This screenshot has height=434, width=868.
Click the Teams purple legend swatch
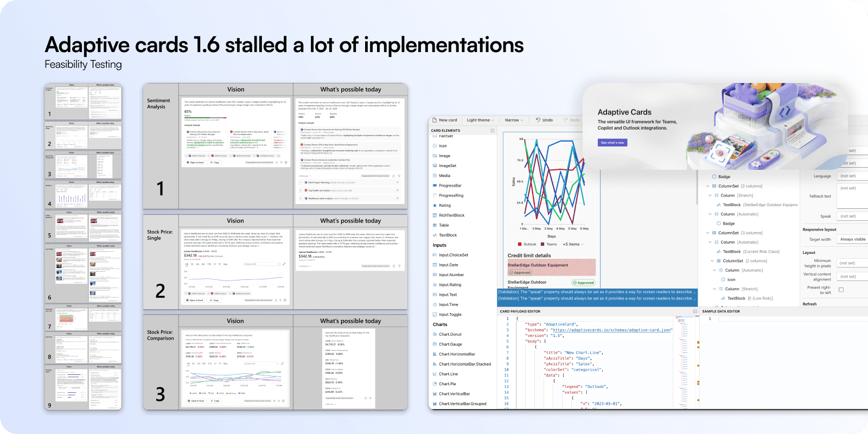pyautogui.click(x=542, y=244)
